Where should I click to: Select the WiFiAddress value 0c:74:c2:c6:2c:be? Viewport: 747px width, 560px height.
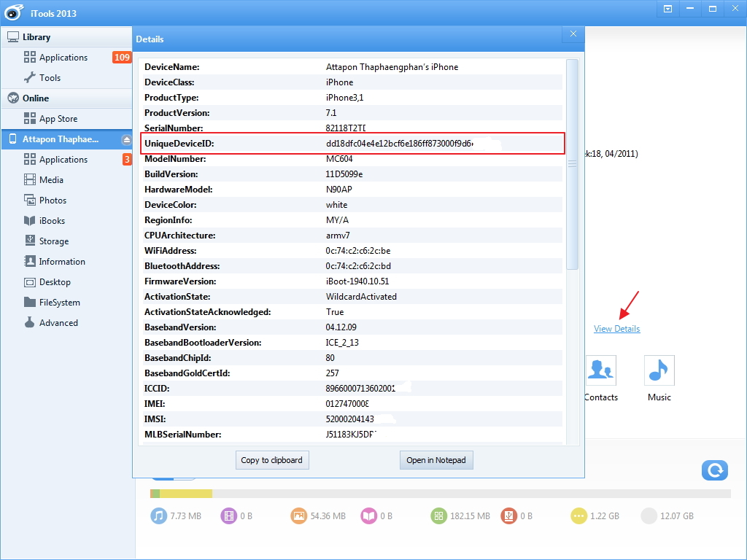point(357,251)
